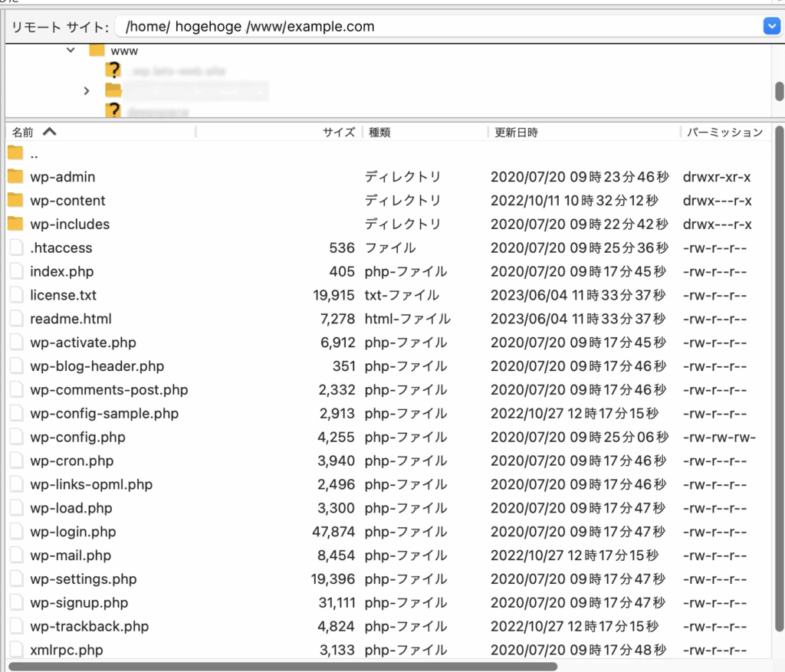Click the wp-config-sample.php file icon

pos(17,413)
